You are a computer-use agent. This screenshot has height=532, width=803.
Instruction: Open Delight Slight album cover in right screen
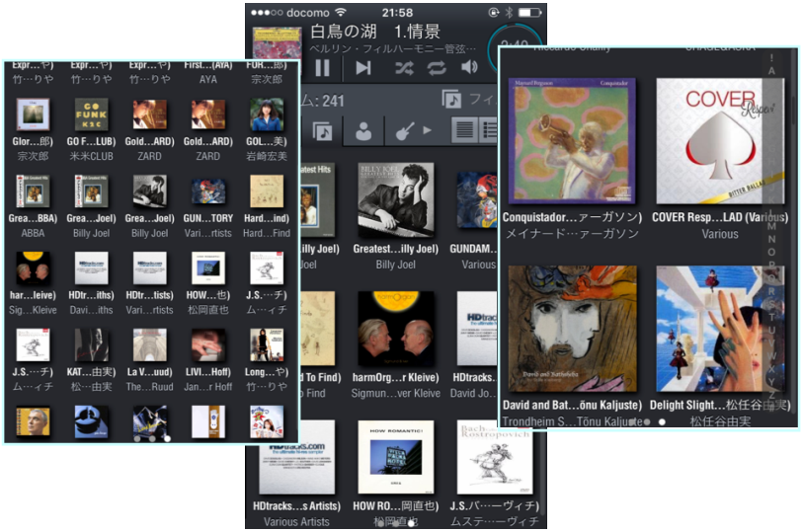click(x=720, y=329)
